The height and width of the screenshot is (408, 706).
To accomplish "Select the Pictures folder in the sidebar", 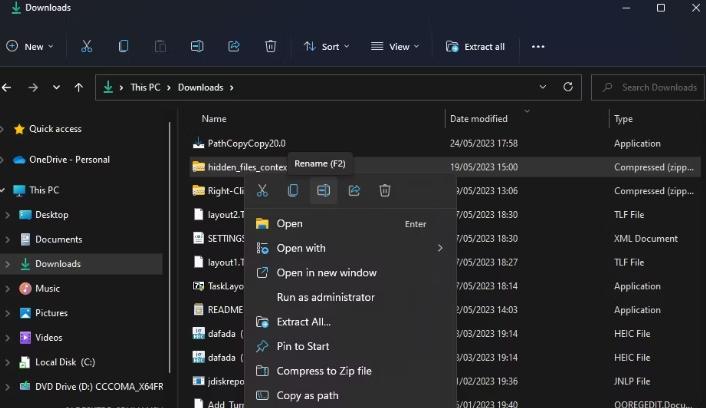I will [x=51, y=313].
